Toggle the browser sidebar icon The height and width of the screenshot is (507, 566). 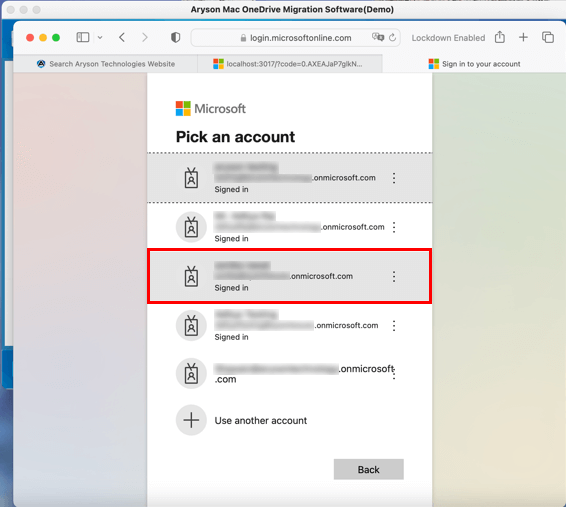point(83,37)
